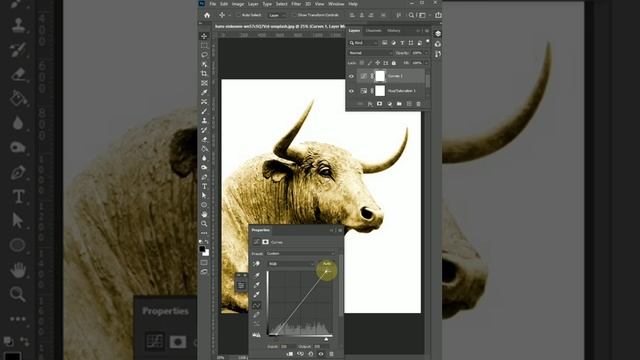Click create new group folder icon
Image resolution: width=640 pixels, height=360 pixels.
click(x=399, y=104)
